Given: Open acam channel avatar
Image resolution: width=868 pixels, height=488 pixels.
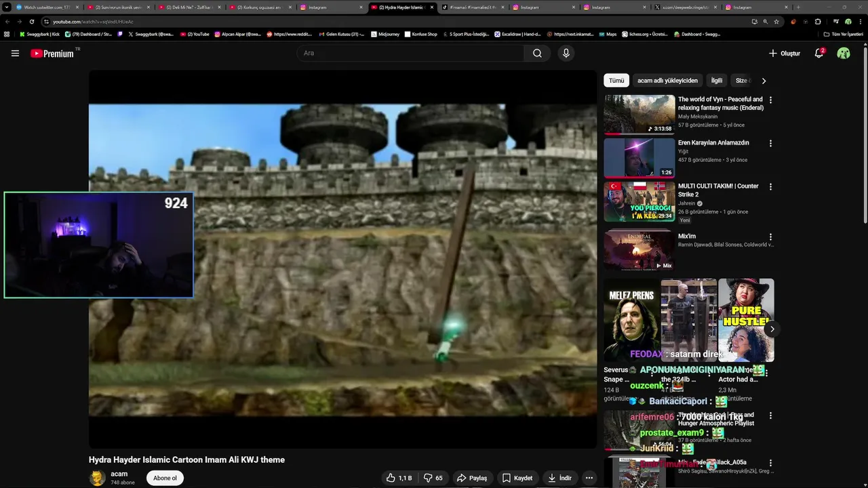Looking at the screenshot, I should point(97,478).
